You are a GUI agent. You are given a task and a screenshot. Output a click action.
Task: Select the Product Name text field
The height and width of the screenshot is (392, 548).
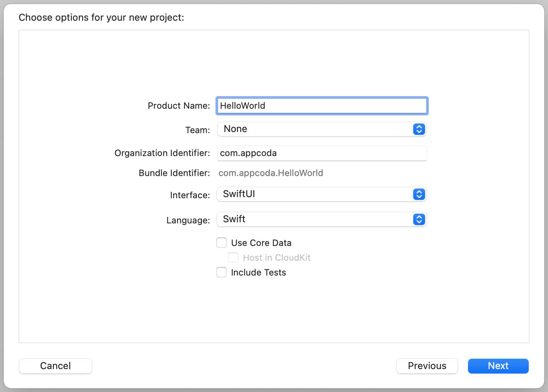[x=321, y=106]
